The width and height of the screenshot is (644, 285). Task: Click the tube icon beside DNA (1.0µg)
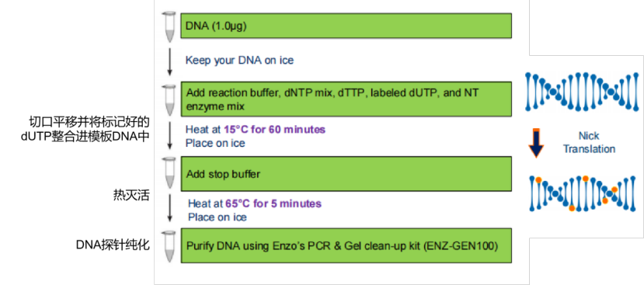[x=169, y=27]
